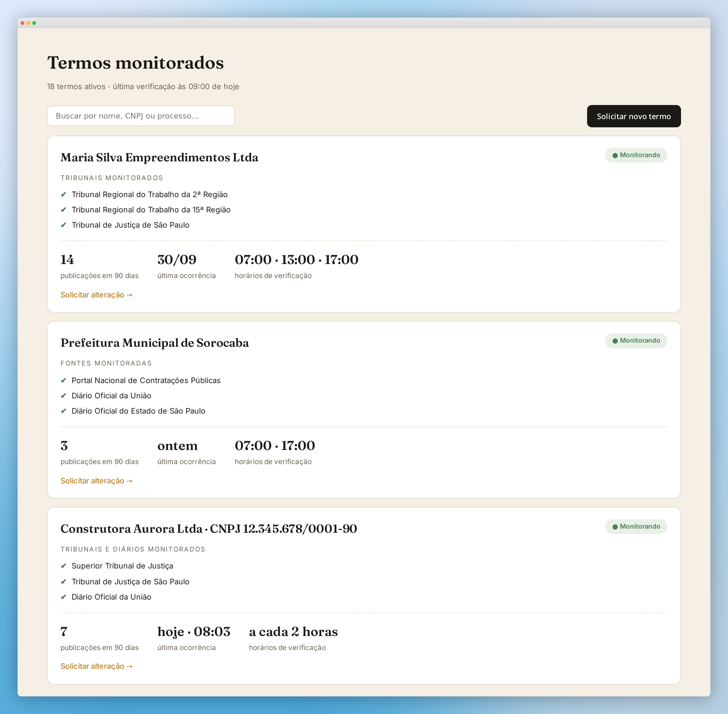Viewport: 728px width, 714px height.
Task: Click the search field for nome, CNPJ ou processo
Action: (x=141, y=116)
